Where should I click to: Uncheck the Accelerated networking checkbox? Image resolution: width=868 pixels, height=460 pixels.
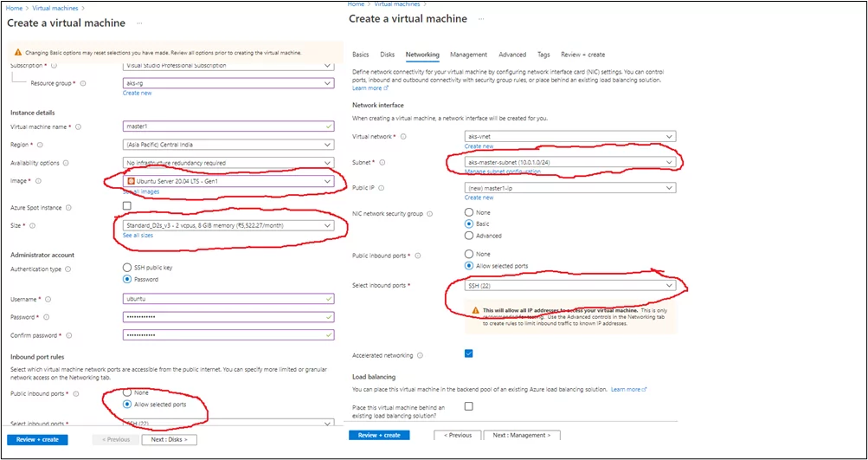point(469,353)
